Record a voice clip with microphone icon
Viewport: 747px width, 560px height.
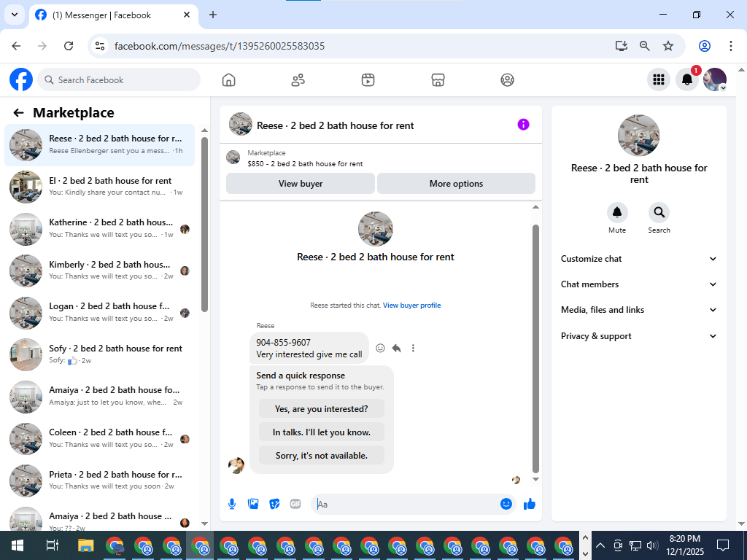coord(232,504)
